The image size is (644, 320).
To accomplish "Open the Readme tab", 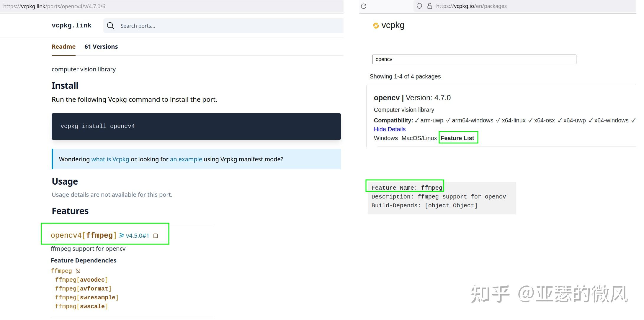I will [x=63, y=47].
